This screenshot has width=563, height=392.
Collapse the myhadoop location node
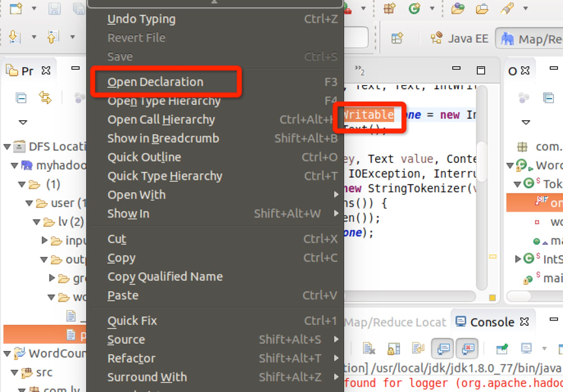pos(14,165)
